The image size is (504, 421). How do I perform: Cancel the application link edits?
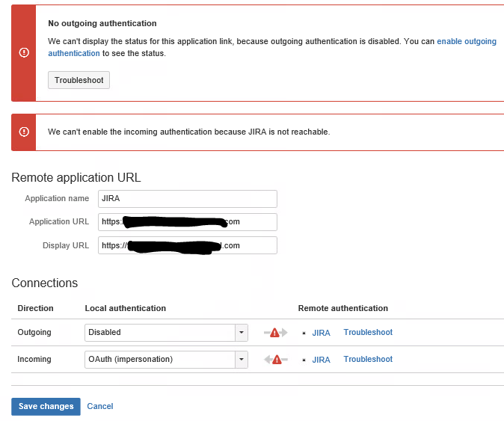click(100, 407)
